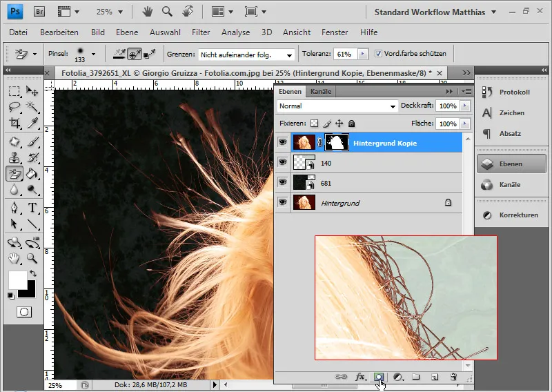Screen dimensions: 552x392
Task: Select the Spot Healing Brush tool
Action: pyautogui.click(x=14, y=141)
